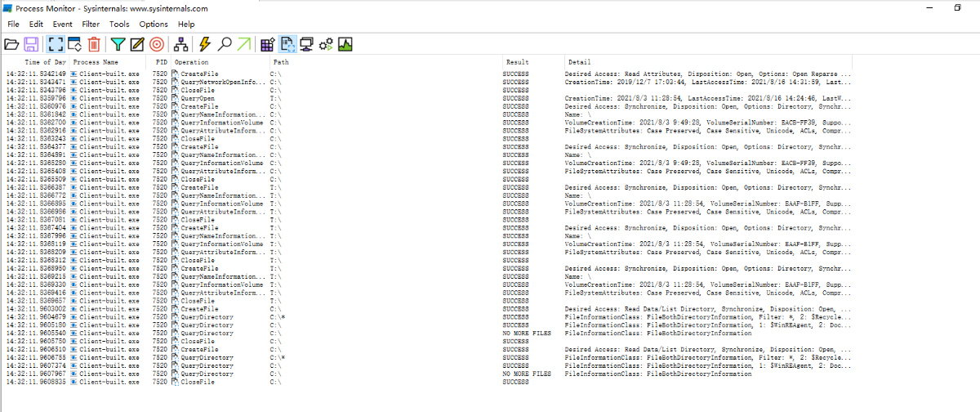980x412 pixels.
Task: Click file icon in row 14:32:11.8369657
Action: 175,301
